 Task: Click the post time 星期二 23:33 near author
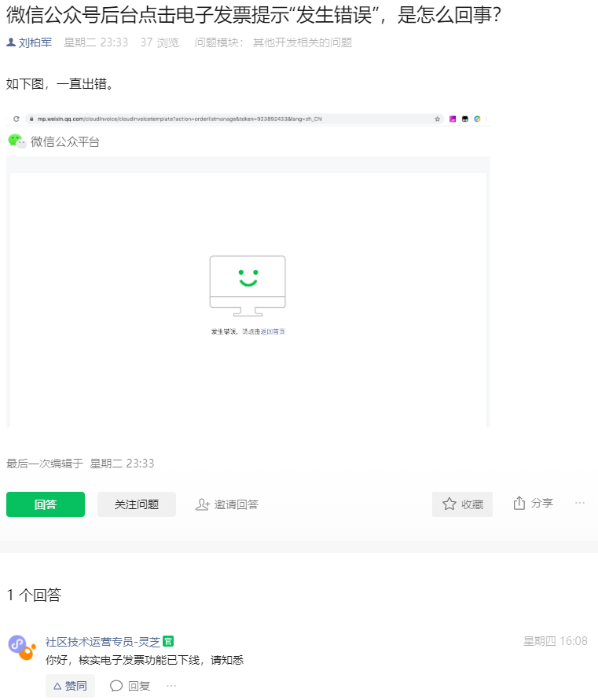(96, 42)
